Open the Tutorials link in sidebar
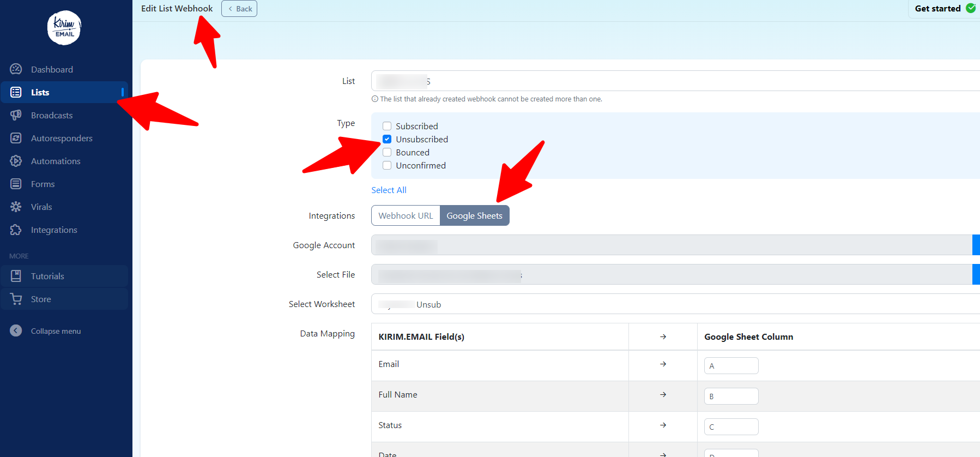 [x=47, y=276]
